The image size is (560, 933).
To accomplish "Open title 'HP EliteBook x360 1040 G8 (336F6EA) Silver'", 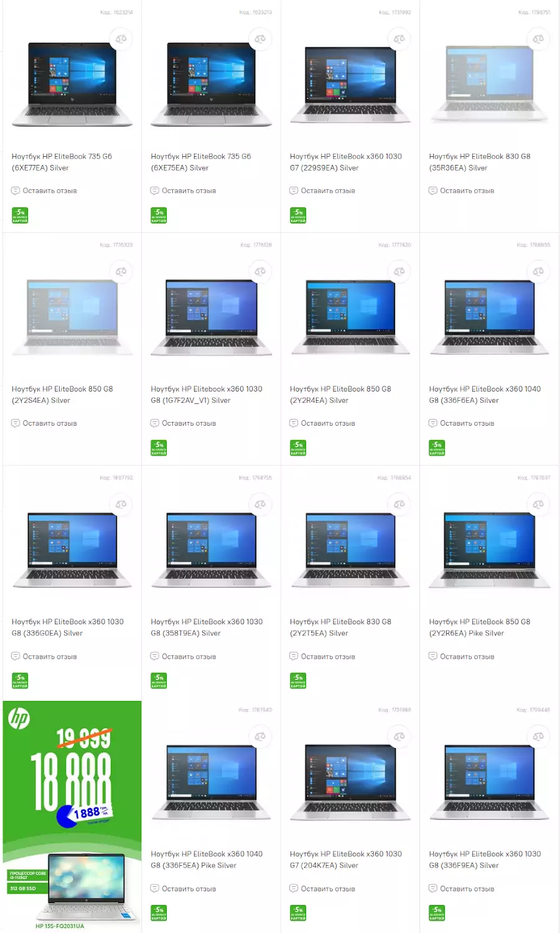I will pyautogui.click(x=485, y=395).
